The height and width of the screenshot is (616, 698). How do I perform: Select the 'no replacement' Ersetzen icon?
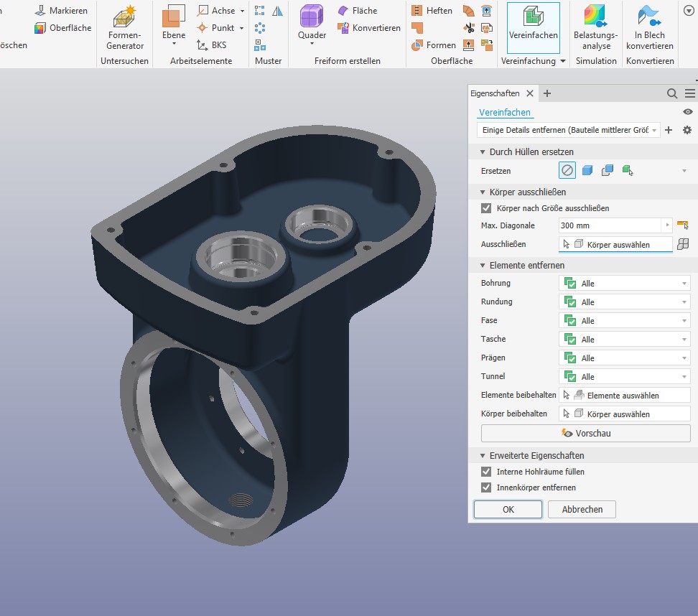(567, 170)
